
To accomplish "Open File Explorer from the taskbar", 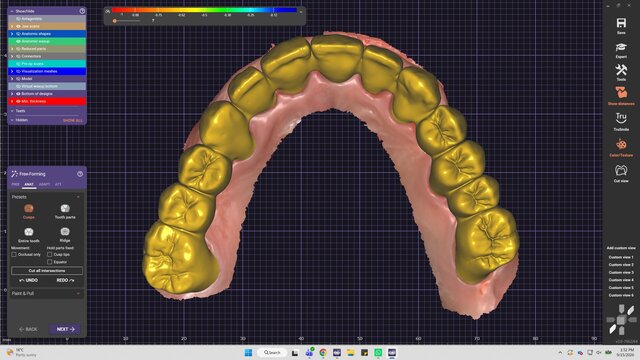I will (x=351, y=352).
